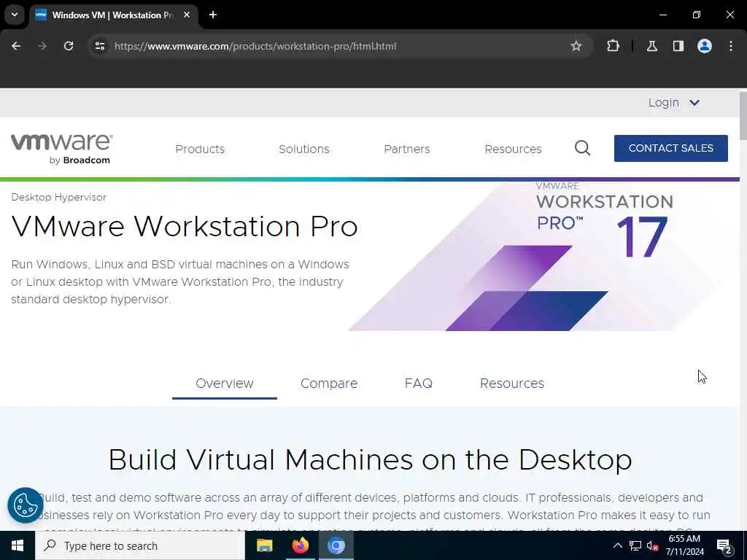This screenshot has height=560, width=747.
Task: Open File Explorer from the taskbar
Action: click(264, 545)
